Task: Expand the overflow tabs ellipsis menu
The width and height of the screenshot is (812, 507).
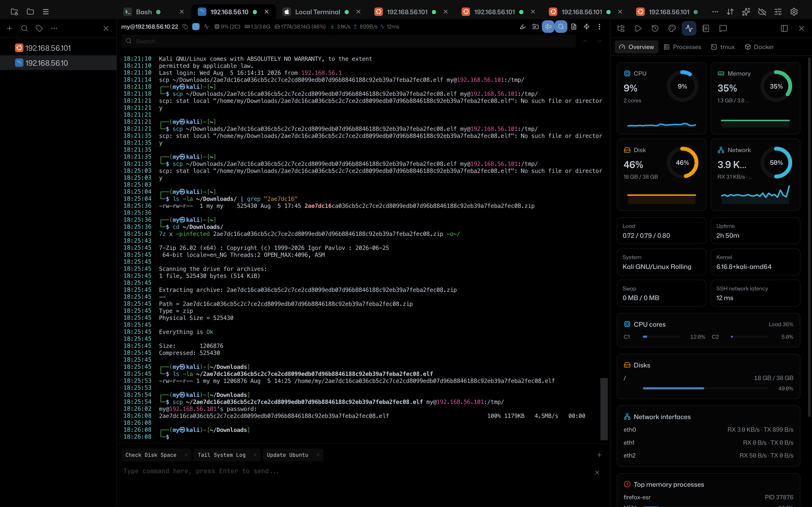Action: 715,12
